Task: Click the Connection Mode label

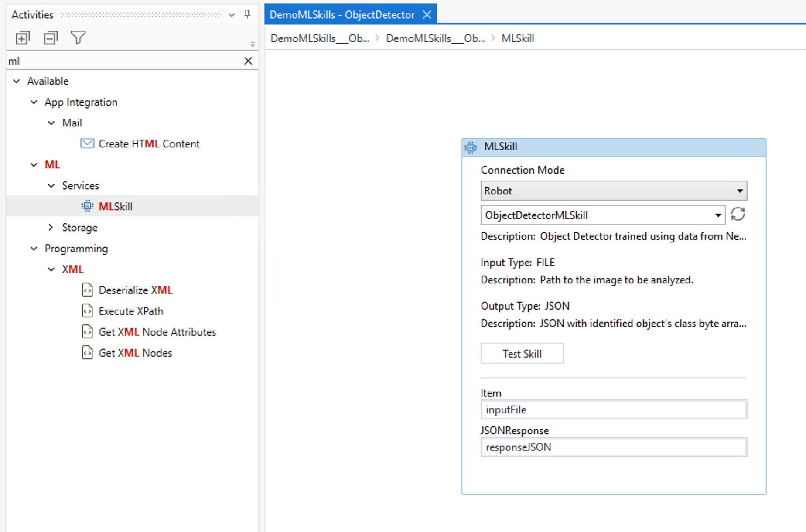Action: click(523, 170)
